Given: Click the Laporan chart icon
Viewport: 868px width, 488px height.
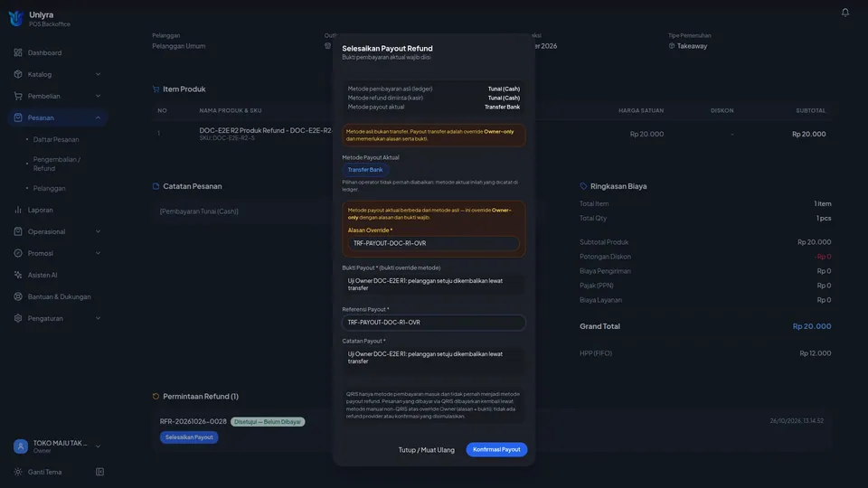Looking at the screenshot, I should coord(18,210).
